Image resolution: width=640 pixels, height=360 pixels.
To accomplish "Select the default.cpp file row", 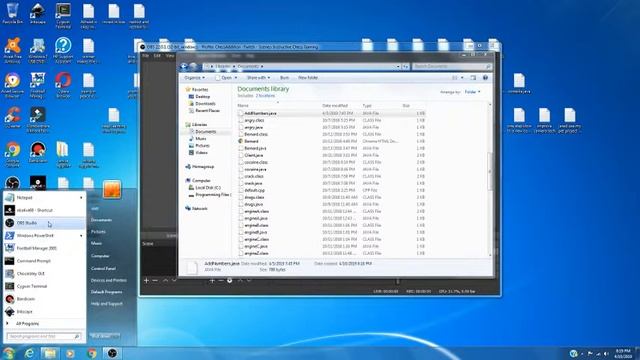I will [332, 190].
